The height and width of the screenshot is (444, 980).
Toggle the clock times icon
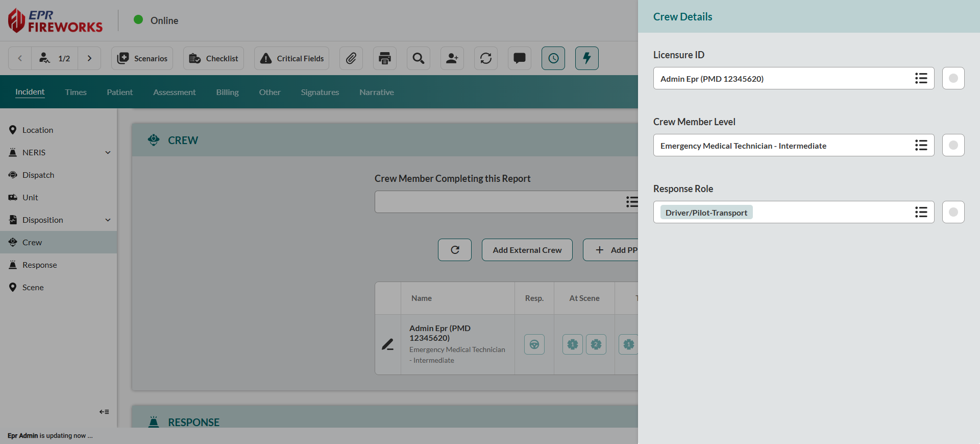[553, 58]
